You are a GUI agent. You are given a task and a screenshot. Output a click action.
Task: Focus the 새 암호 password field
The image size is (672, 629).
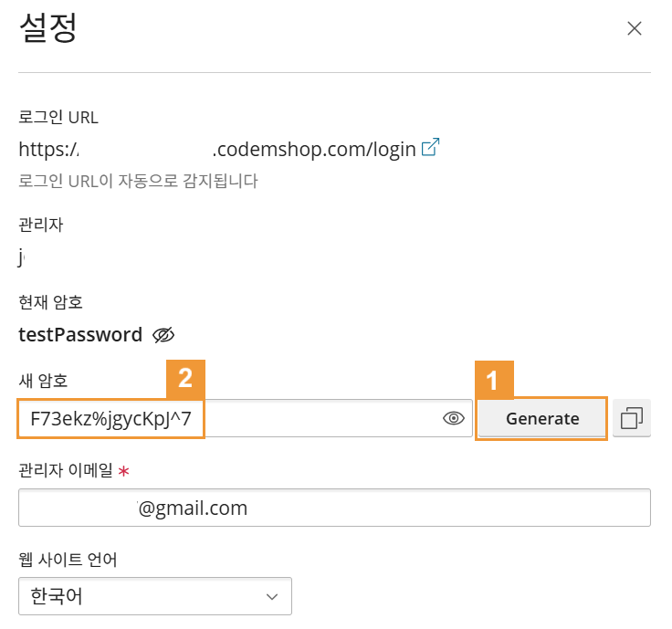pyautogui.click(x=320, y=419)
